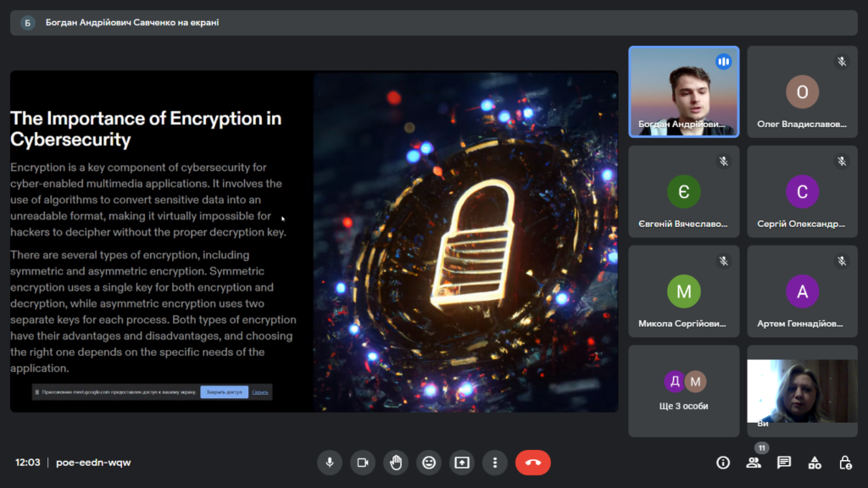Leave the call with red hang-up button
Viewport: 868px width, 488px height.
[x=533, y=463]
